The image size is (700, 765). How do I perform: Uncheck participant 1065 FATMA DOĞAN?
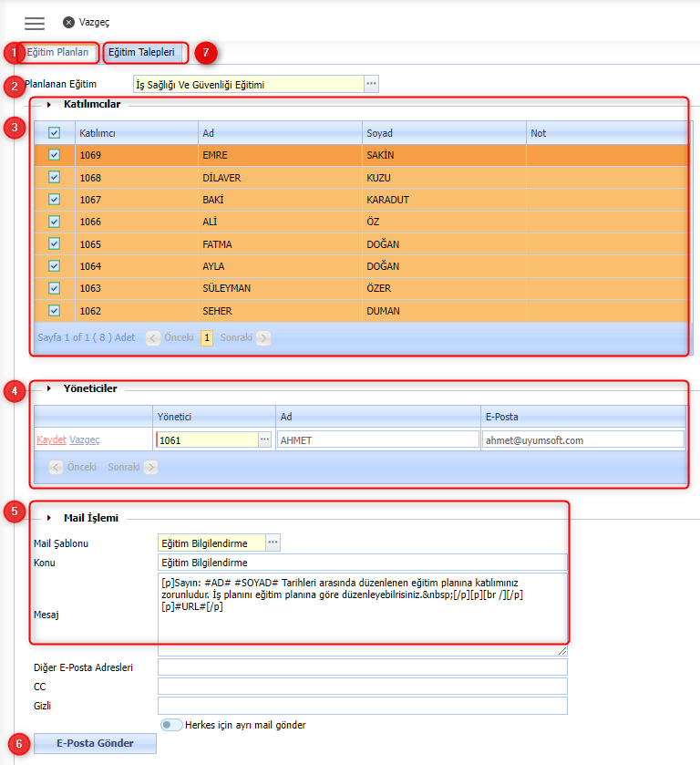point(54,243)
